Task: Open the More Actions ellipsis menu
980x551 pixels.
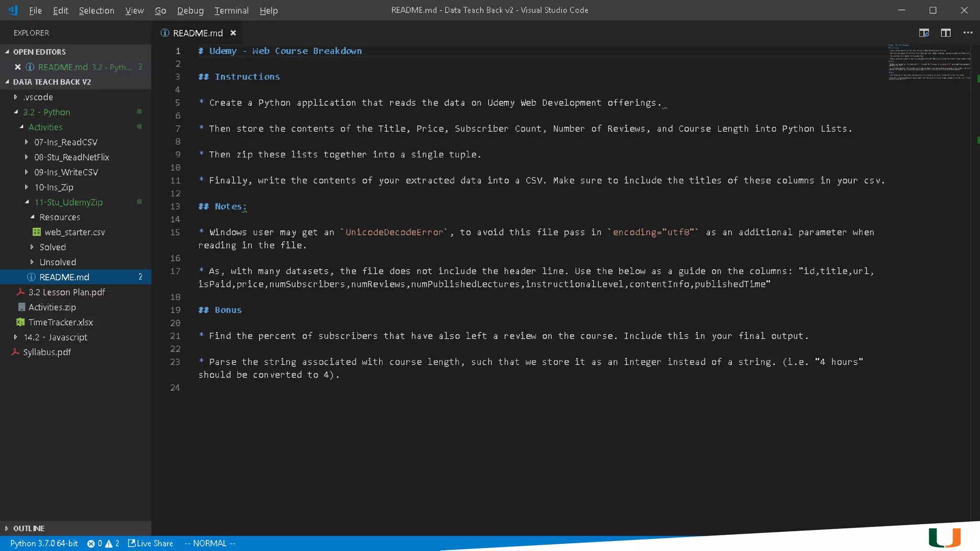Action: pyautogui.click(x=968, y=33)
